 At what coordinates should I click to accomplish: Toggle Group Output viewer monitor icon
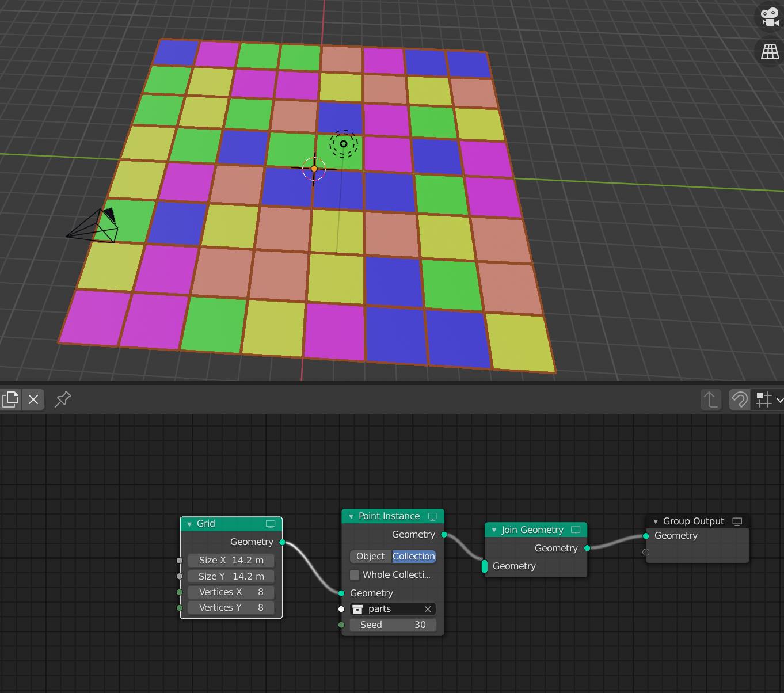point(737,521)
